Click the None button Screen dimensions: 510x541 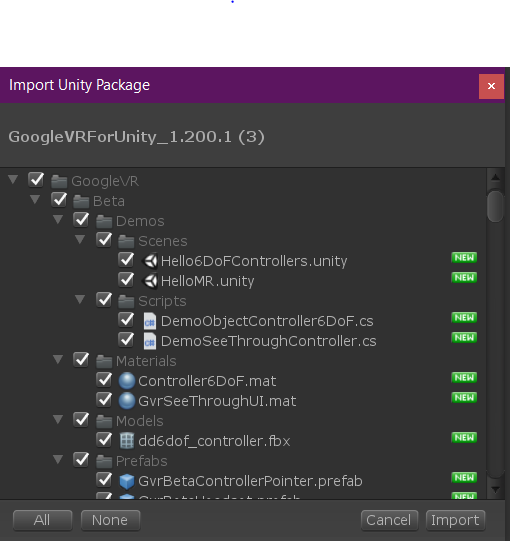(x=110, y=520)
